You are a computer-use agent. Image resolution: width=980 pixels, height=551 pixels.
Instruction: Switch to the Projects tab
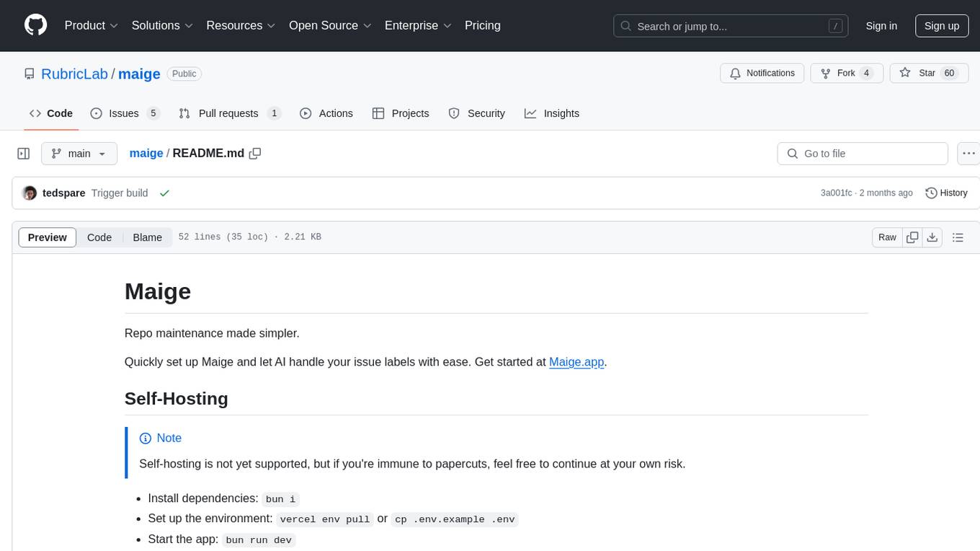tap(401, 113)
